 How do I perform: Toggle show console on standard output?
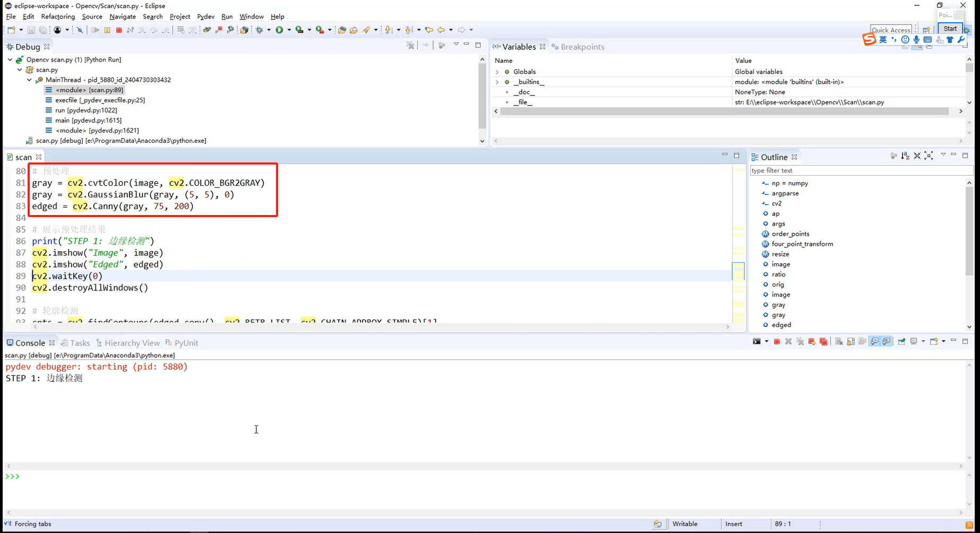(x=874, y=341)
